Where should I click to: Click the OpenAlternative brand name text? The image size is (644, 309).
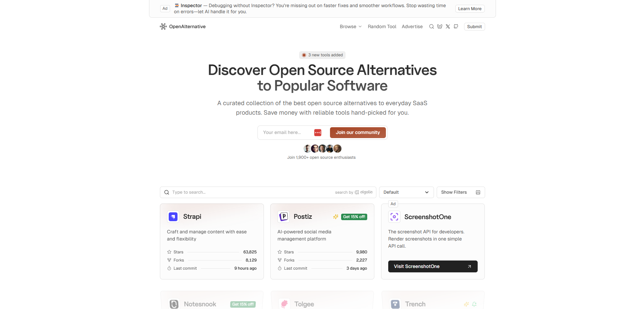pyautogui.click(x=187, y=26)
